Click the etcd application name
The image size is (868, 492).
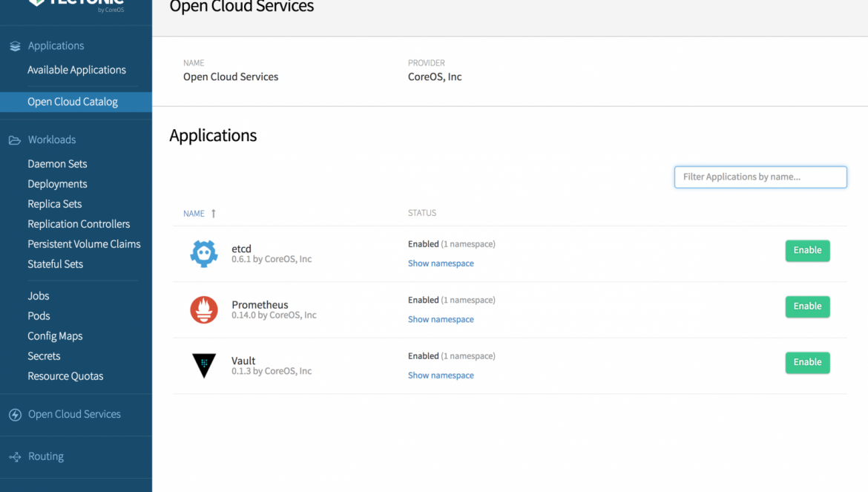coord(241,249)
